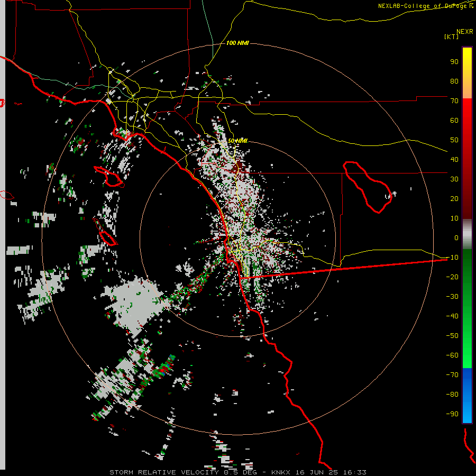Click the KNKX station identifier
The height and width of the screenshot is (476, 476).
point(281,472)
